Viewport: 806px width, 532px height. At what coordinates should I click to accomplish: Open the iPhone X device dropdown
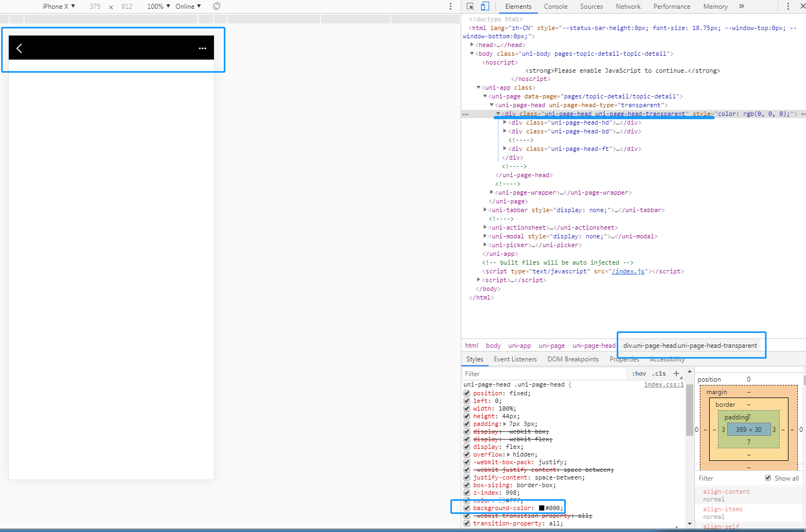[x=59, y=6]
